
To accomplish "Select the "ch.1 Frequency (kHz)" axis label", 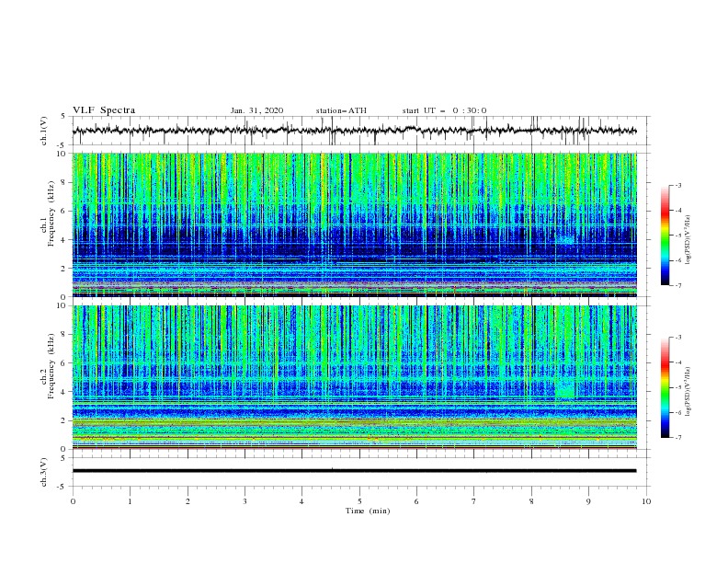I will tap(48, 213).
